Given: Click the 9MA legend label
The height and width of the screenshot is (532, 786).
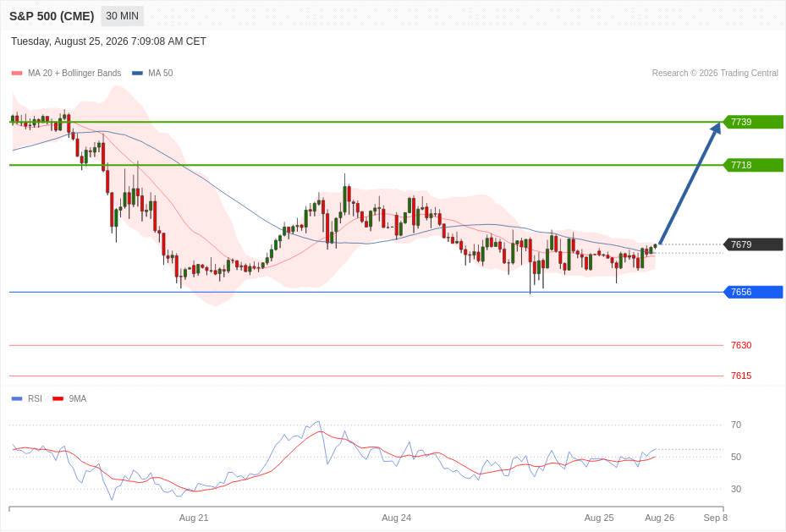Looking at the screenshot, I should [78, 398].
